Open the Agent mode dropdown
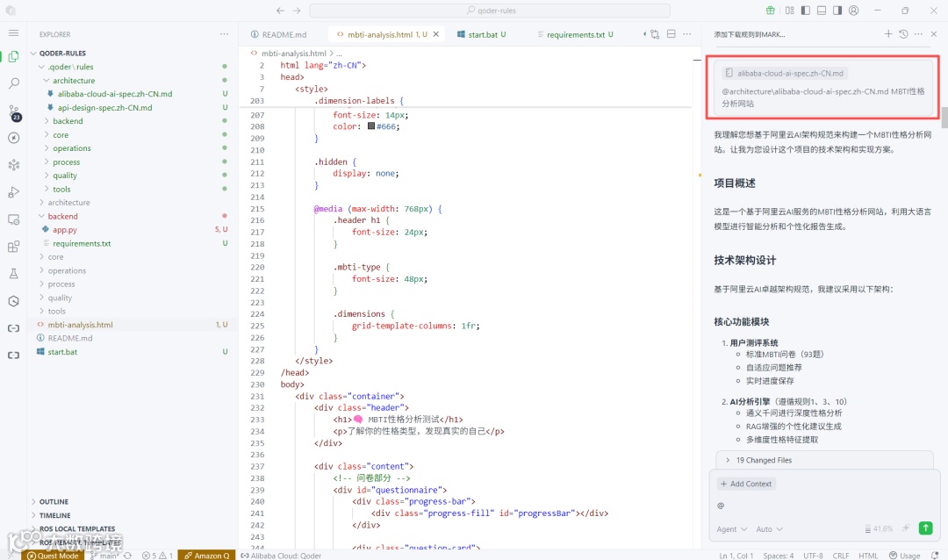Screen dimensions: 948x560 tap(731, 529)
